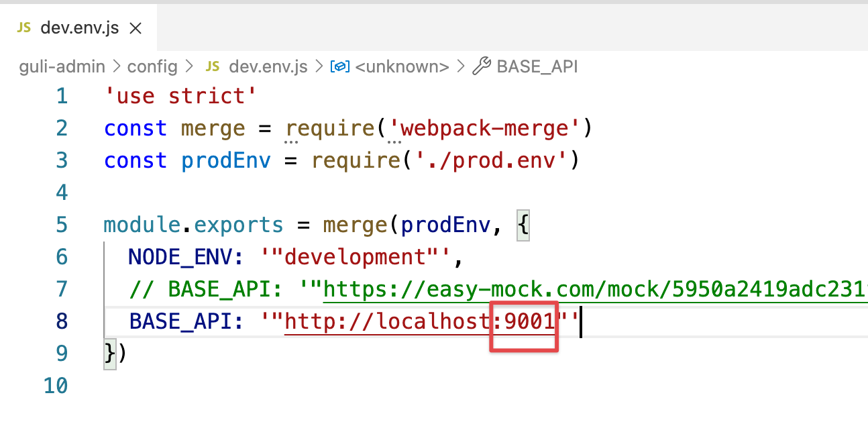Open config breadcrumb folder
Image resolution: width=868 pixels, height=424 pixels.
point(152,66)
